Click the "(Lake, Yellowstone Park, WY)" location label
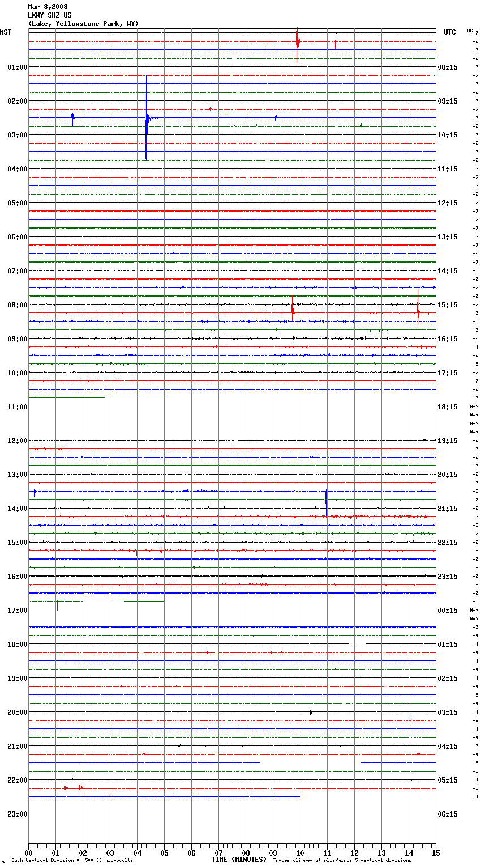This screenshot has height=868, width=481. (x=83, y=24)
